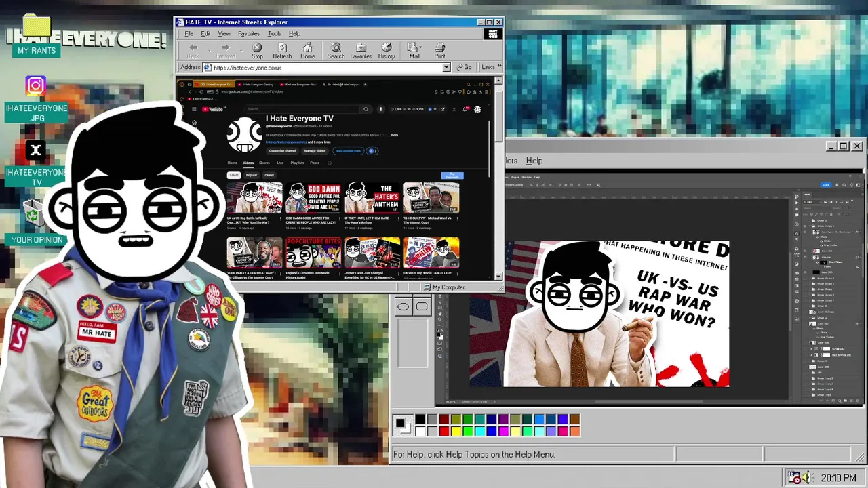Viewport: 868px width, 488px height.
Task: Expand the channel description with '...more'
Action: (x=393, y=135)
